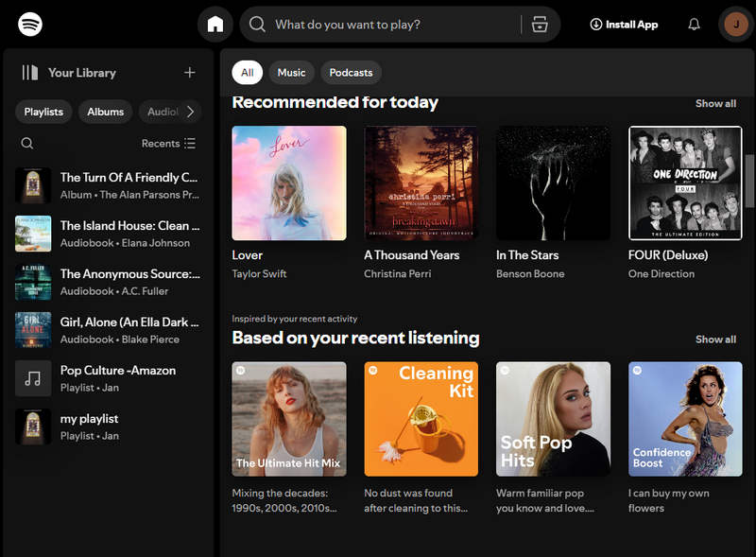Viewport: 756px width, 557px height.
Task: Open notifications bell
Action: click(694, 25)
